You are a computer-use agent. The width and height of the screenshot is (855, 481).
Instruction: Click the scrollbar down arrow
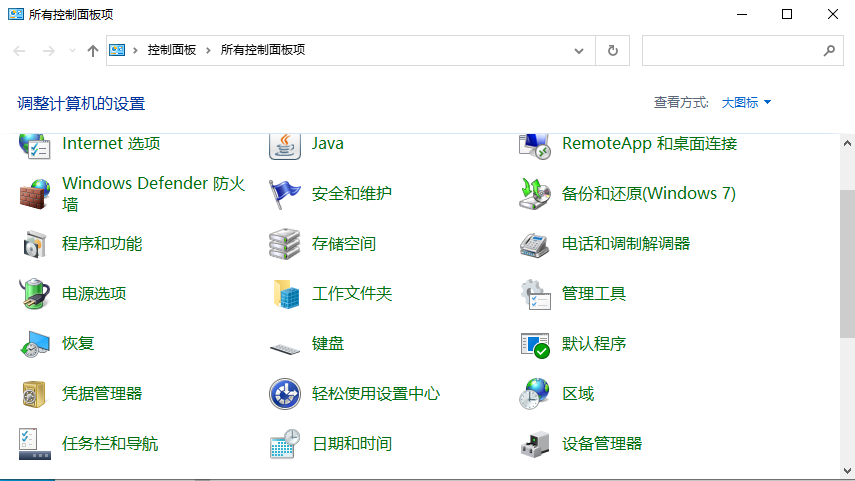(x=847, y=471)
